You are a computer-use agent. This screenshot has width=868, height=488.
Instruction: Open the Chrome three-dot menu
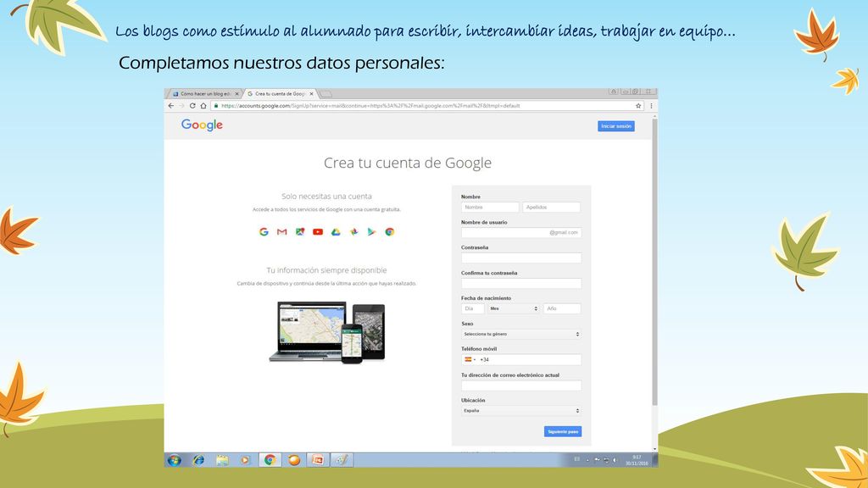click(651, 106)
